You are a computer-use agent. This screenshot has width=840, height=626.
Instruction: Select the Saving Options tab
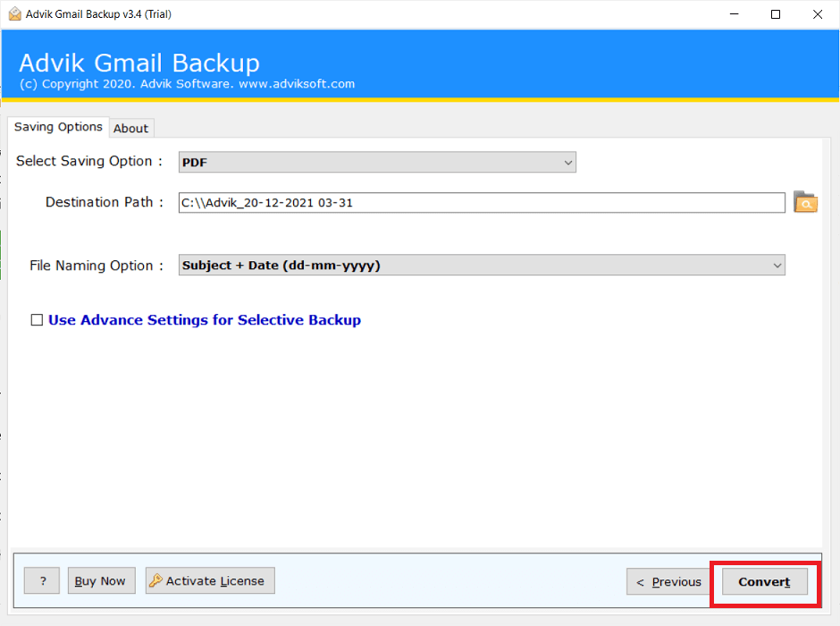click(x=58, y=127)
